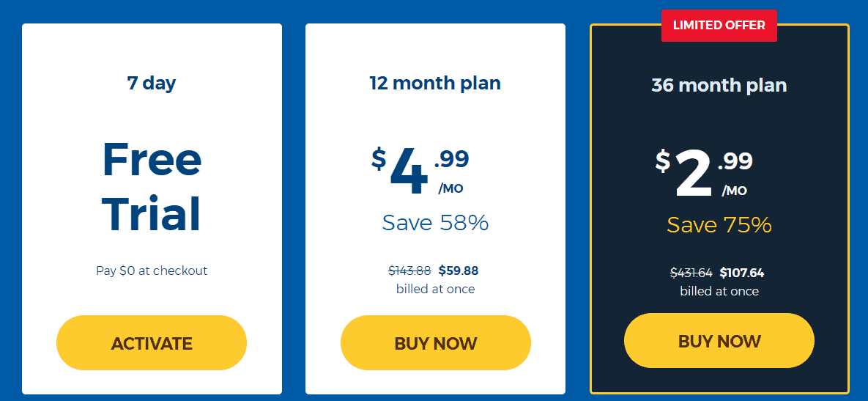Click billed at once under 12 month plan

[435, 289]
